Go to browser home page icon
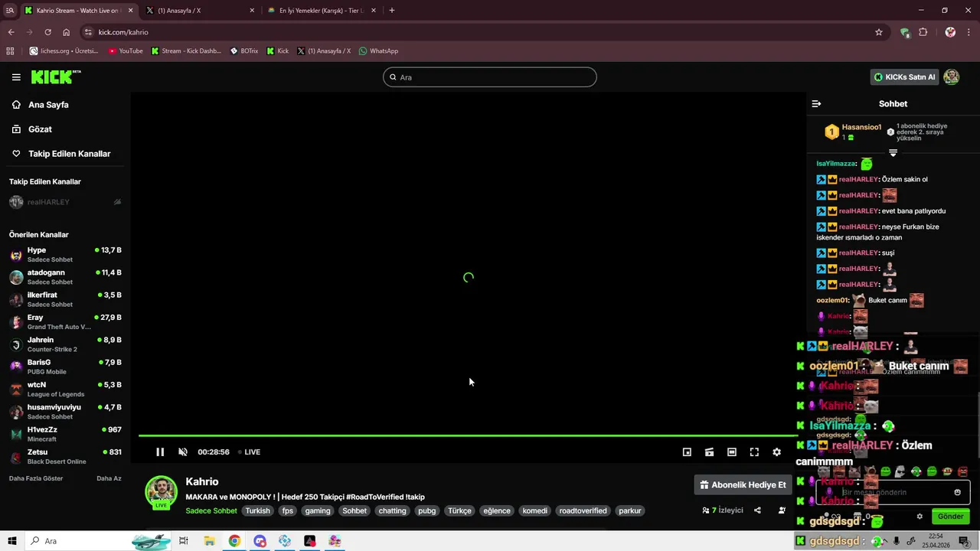 (66, 32)
